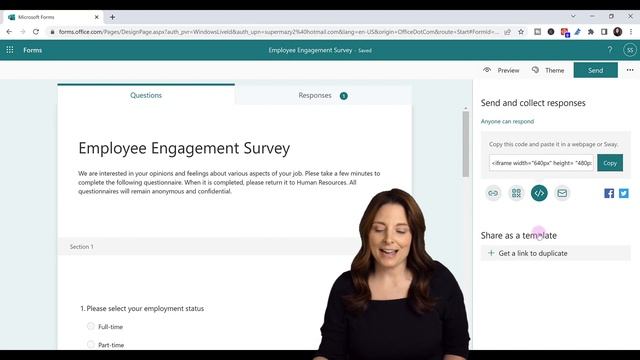640x360 pixels.
Task: Share the form on Twitter
Action: pyautogui.click(x=624, y=193)
